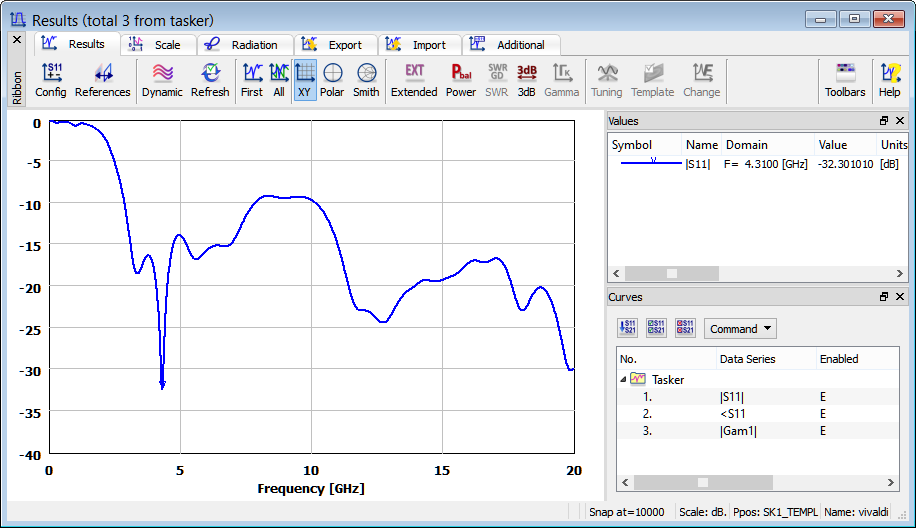
Task: Collapse the Tasker tree node
Action: click(623, 380)
